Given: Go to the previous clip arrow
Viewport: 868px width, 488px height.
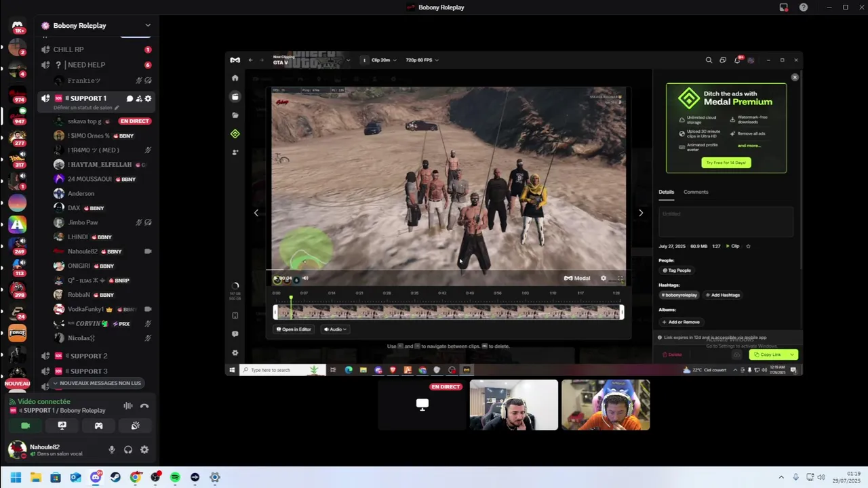Looking at the screenshot, I should pyautogui.click(x=256, y=213).
